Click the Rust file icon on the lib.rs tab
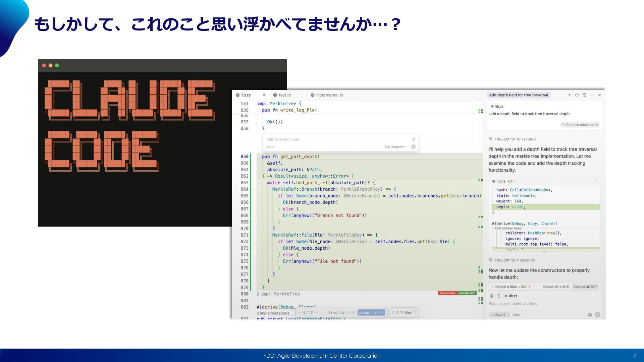The height and width of the screenshot is (362, 644). [x=237, y=95]
